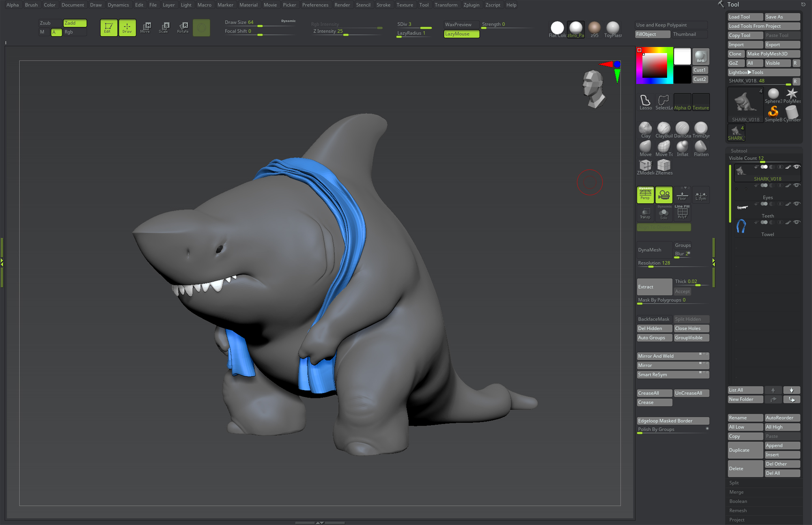Select the ToyPlastic material sphere
This screenshot has height=525, width=812.
pos(612,28)
